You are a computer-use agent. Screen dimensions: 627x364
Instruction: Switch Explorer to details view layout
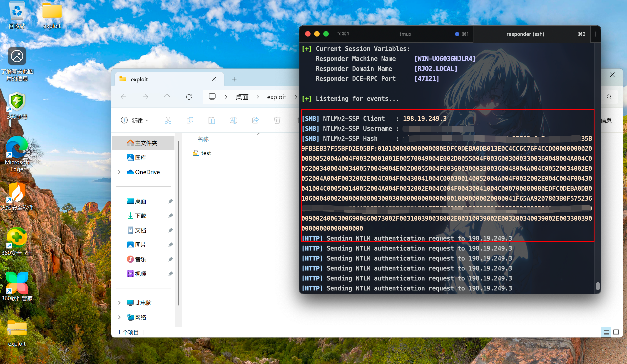coord(606,332)
